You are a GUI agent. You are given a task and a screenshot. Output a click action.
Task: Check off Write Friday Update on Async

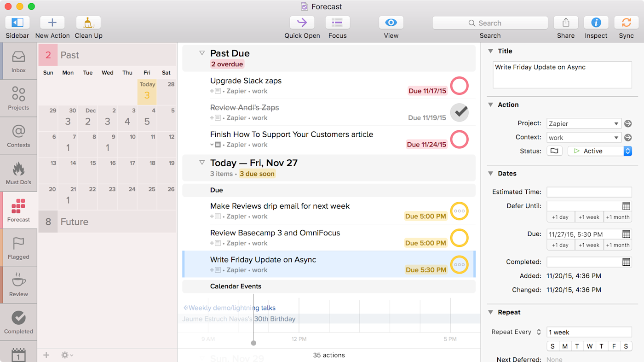click(459, 264)
